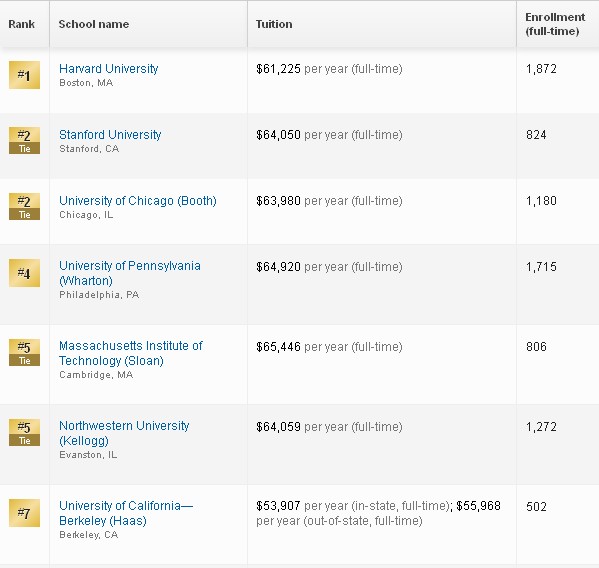Image resolution: width=599 pixels, height=568 pixels.
Task: Click the #7 gold rank badge
Action: tap(24, 513)
